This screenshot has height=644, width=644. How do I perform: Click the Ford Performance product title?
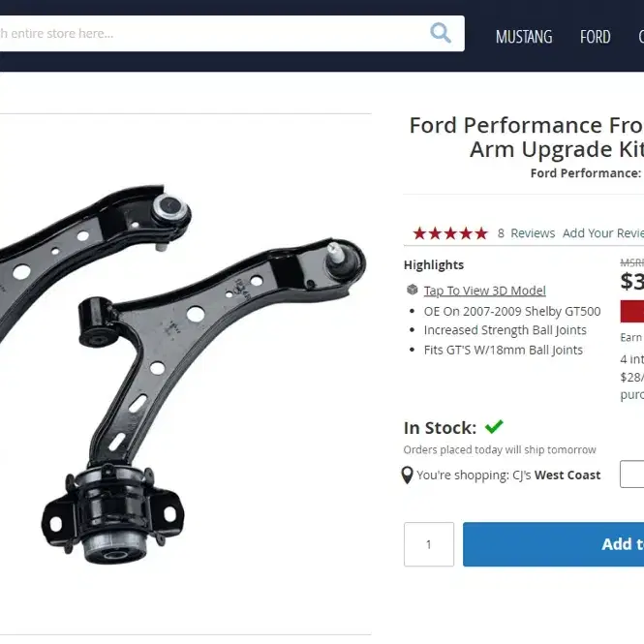(527, 138)
